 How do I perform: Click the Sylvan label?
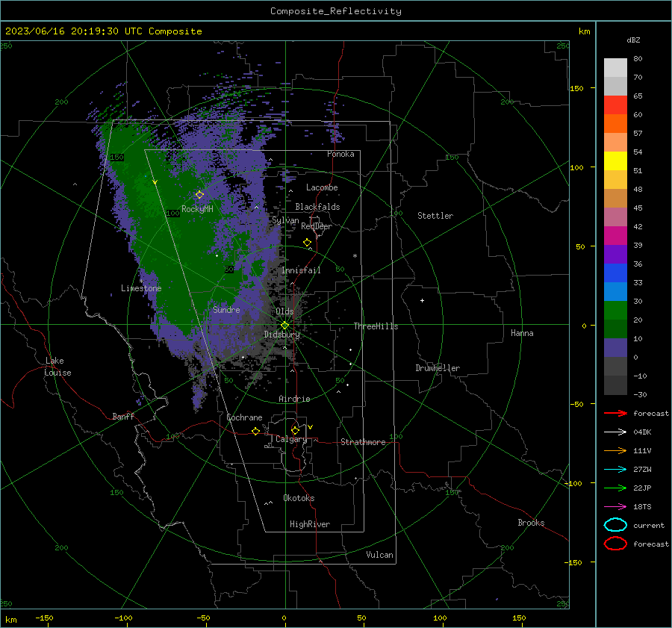[x=285, y=220]
